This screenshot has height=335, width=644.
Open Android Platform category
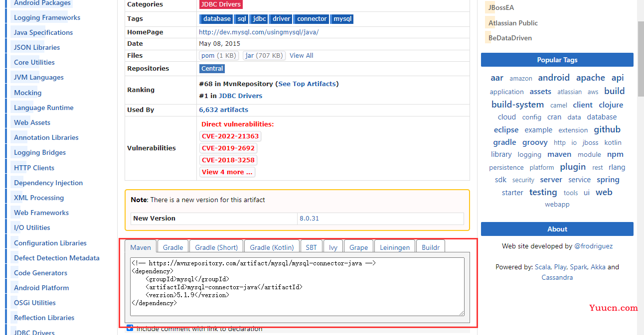click(41, 288)
